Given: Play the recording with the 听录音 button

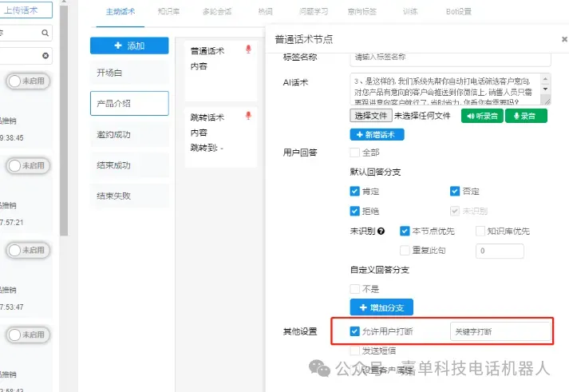Looking at the screenshot, I should (x=482, y=116).
